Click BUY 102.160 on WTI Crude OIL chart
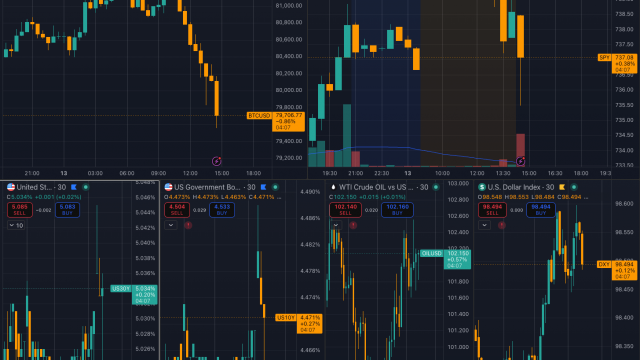The image size is (640, 360). tap(398, 210)
